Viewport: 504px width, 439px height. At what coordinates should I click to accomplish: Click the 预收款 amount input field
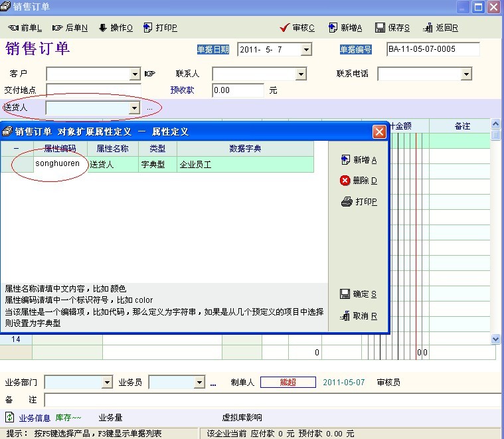pyautogui.click(x=238, y=90)
